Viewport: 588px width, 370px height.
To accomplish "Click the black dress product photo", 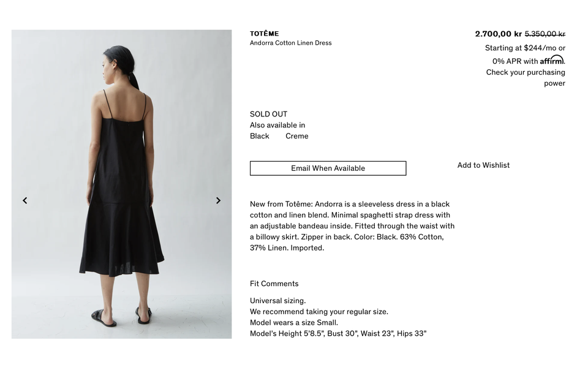I will click(121, 184).
